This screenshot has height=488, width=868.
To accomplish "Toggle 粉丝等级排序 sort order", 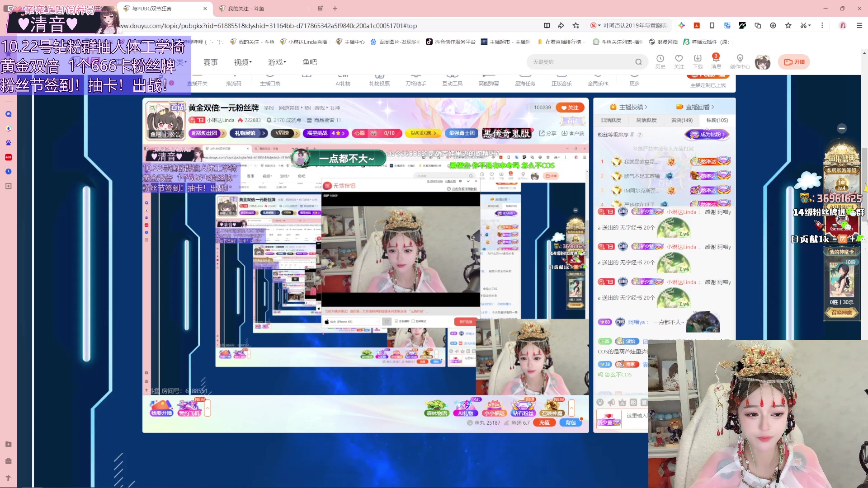I will (616, 135).
